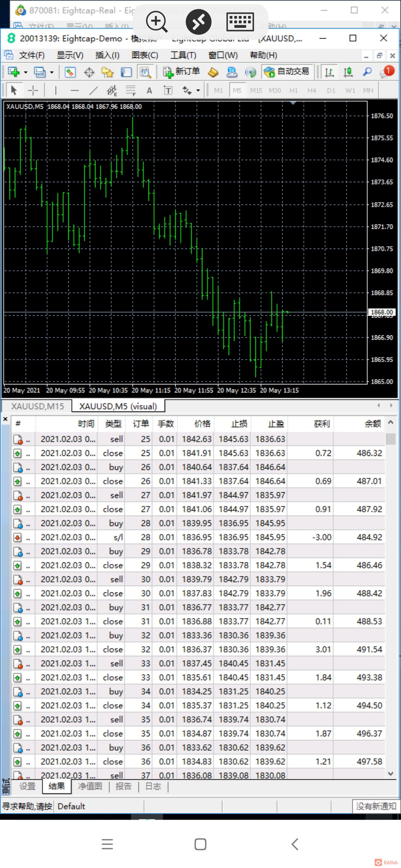Switch to XAUUSD,M15 chart tab

tap(38, 406)
